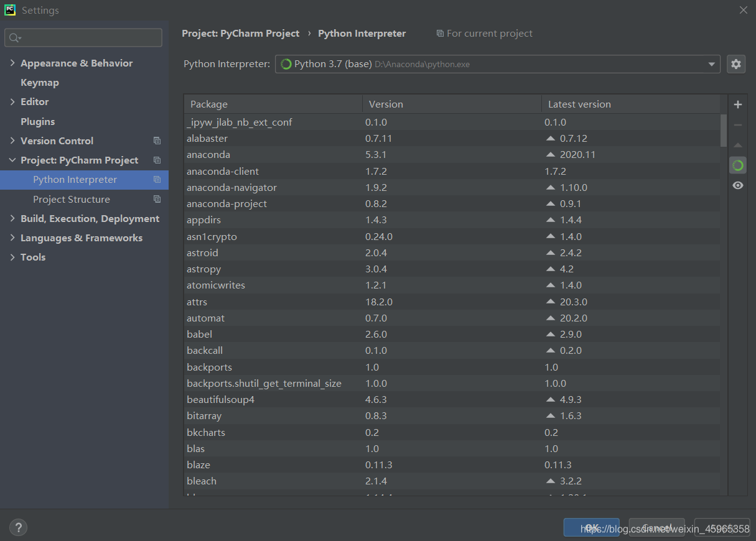Click upgrade arrow next to anaconda 2020.11

click(x=550, y=155)
